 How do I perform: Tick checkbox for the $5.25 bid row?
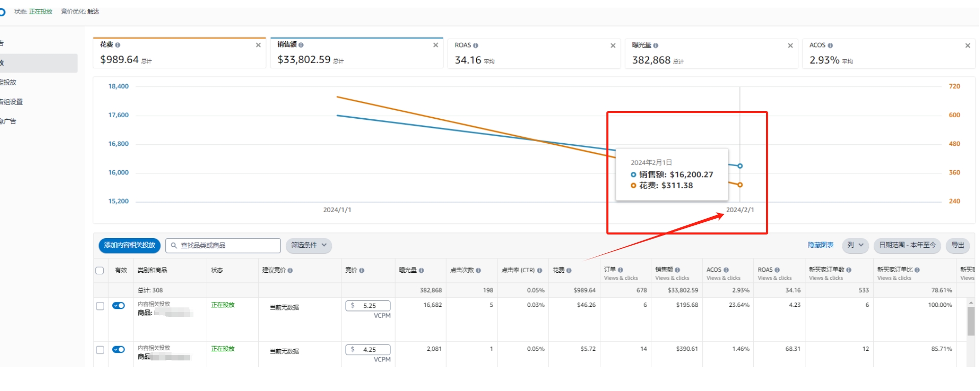100,306
